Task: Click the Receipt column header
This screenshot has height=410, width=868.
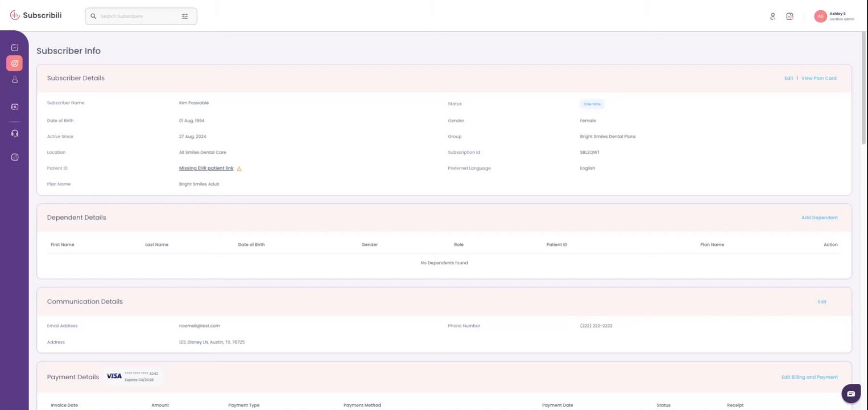Action: tap(735, 405)
